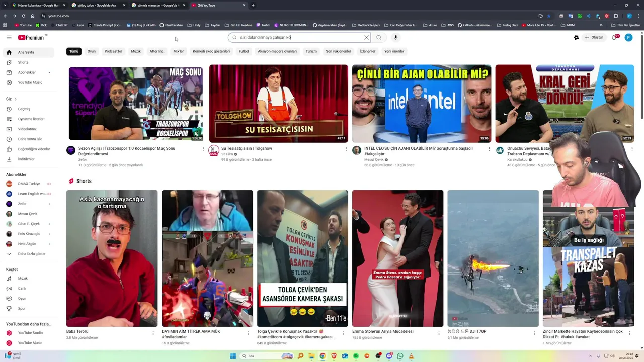Open Discord from the taskbar
The width and height of the screenshot is (644, 362).
(389, 356)
